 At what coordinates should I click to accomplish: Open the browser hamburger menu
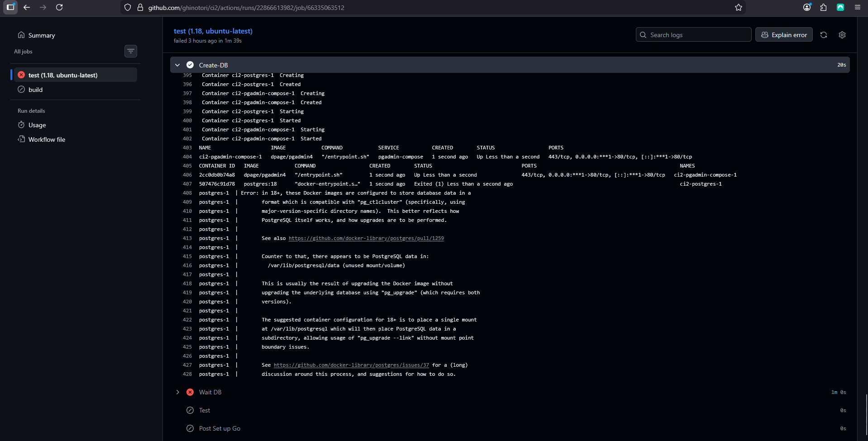(857, 7)
